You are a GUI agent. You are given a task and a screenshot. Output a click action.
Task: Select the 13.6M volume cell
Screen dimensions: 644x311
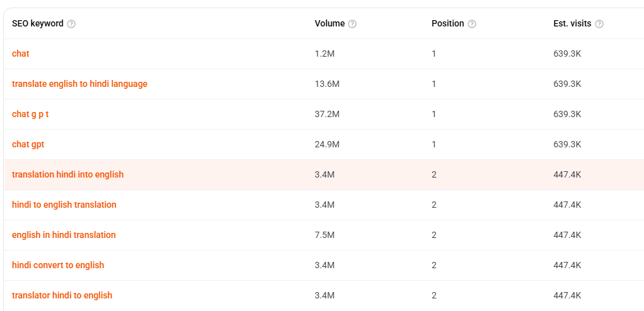click(327, 84)
